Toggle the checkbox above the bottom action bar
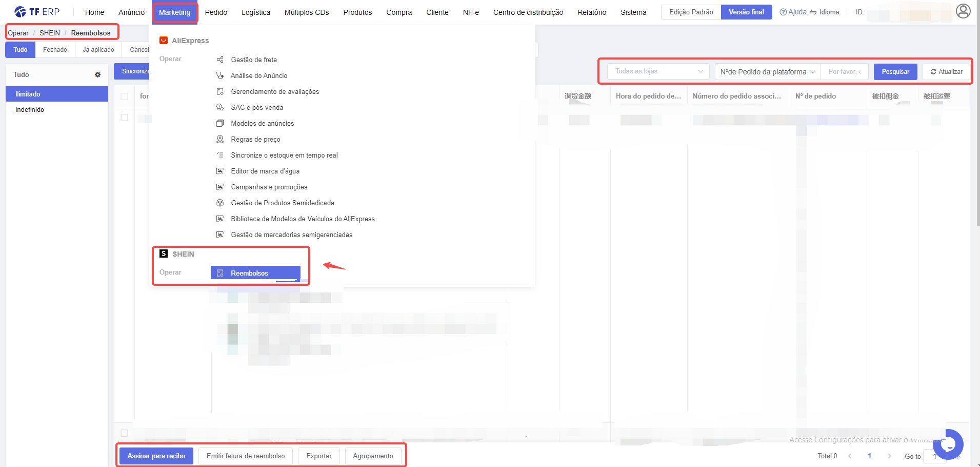Viewport: 980px width, 467px height. [124, 433]
